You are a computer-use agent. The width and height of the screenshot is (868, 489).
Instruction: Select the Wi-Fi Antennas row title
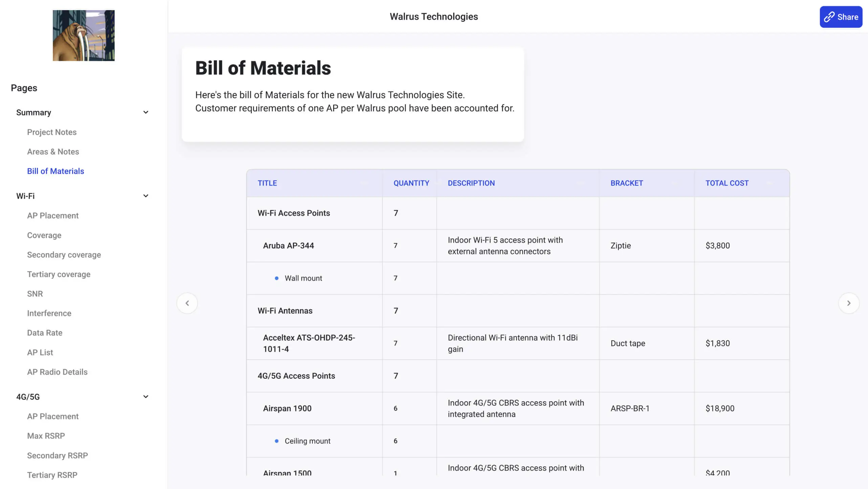[x=285, y=311]
